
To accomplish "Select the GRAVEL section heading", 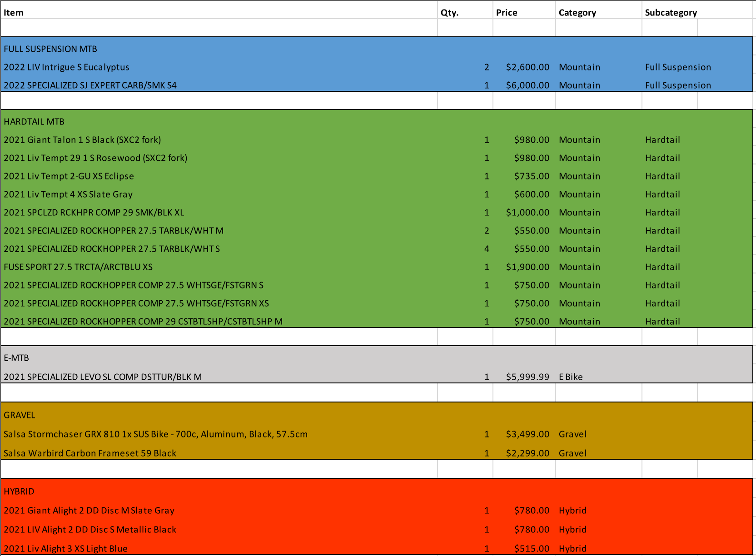I will click(x=20, y=415).
